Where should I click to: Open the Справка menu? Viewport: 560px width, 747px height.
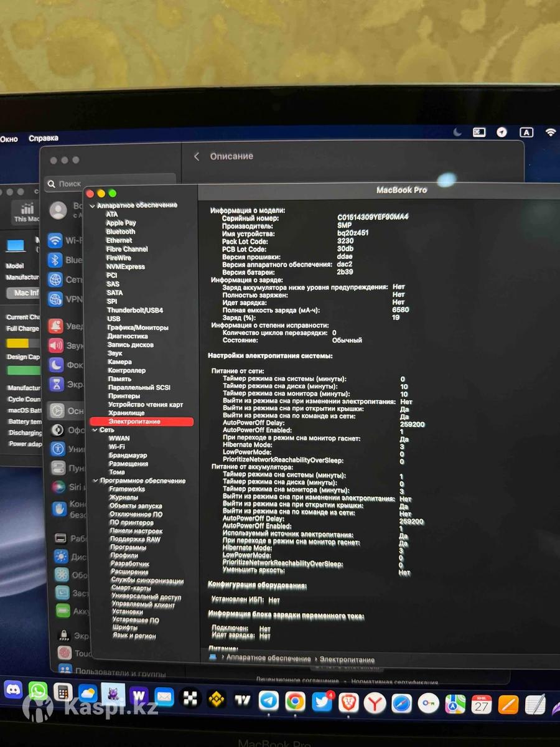pyautogui.click(x=44, y=138)
